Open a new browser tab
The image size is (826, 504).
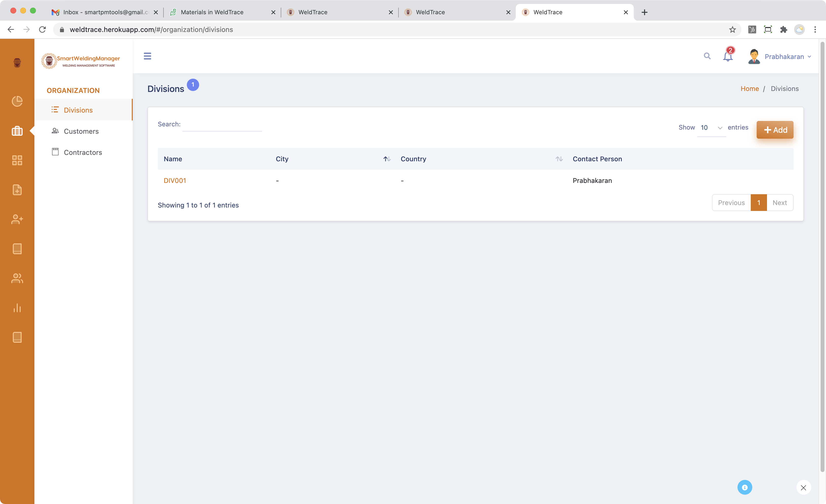coord(644,12)
